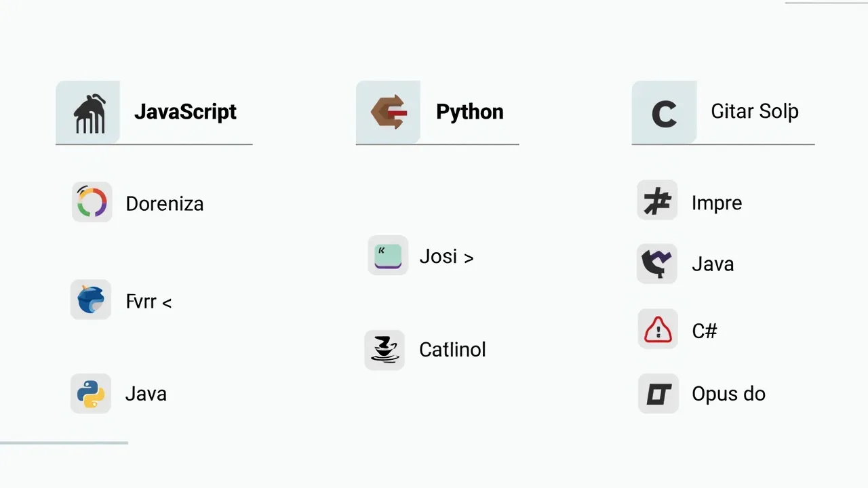868x488 pixels.
Task: Click the blue helmet Fvrr icon
Action: coord(91,300)
